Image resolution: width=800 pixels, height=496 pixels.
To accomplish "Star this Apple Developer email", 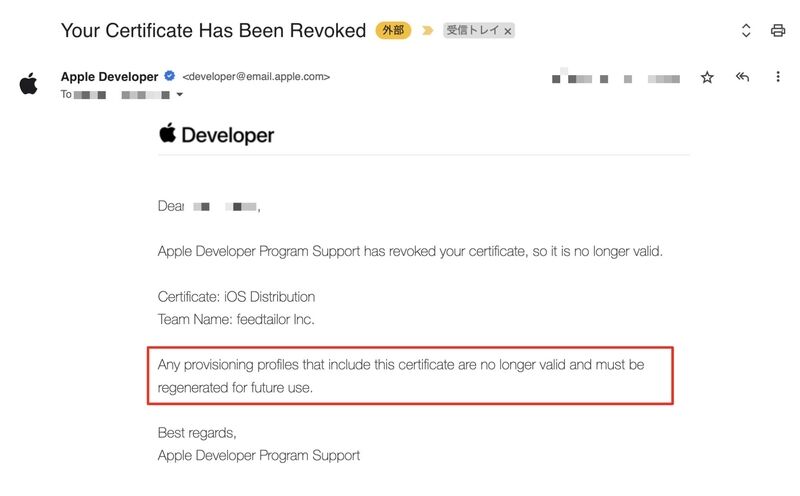I will [x=707, y=78].
